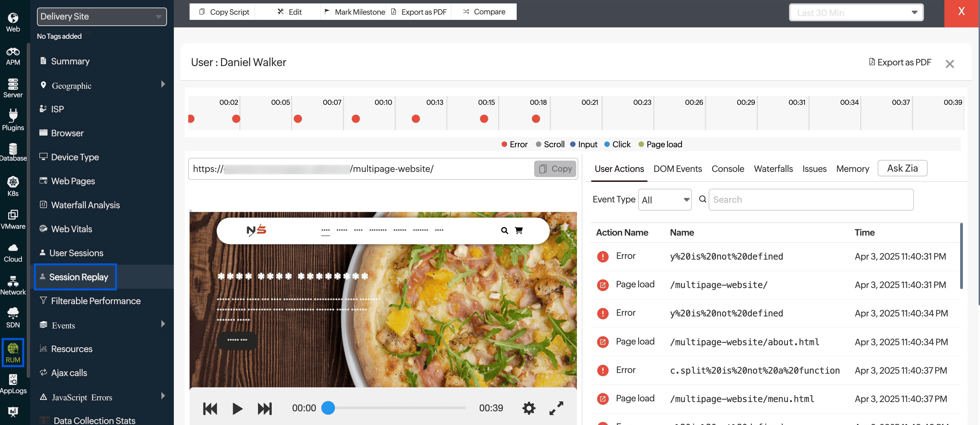Click the Ask Zia button
980x425 pixels.
pos(902,168)
